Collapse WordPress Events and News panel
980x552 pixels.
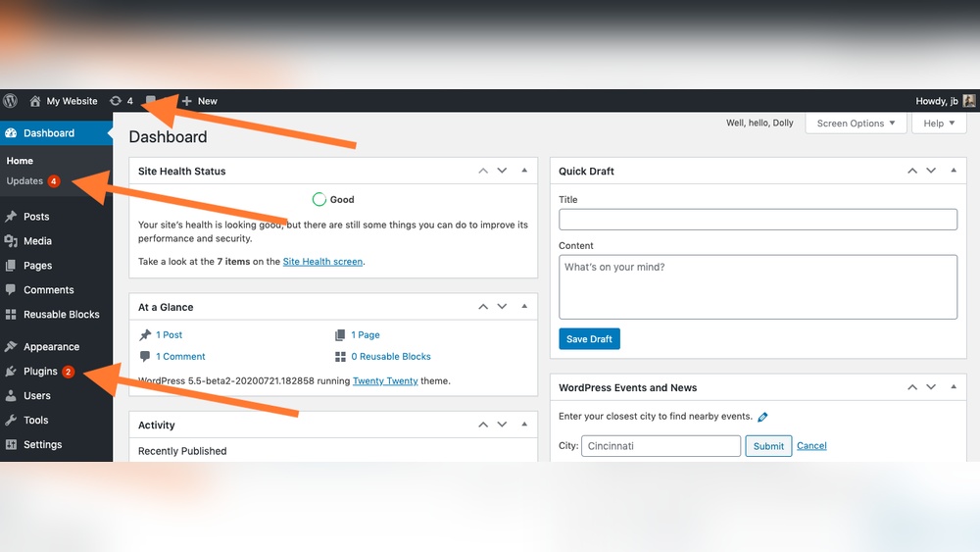pyautogui.click(x=954, y=387)
